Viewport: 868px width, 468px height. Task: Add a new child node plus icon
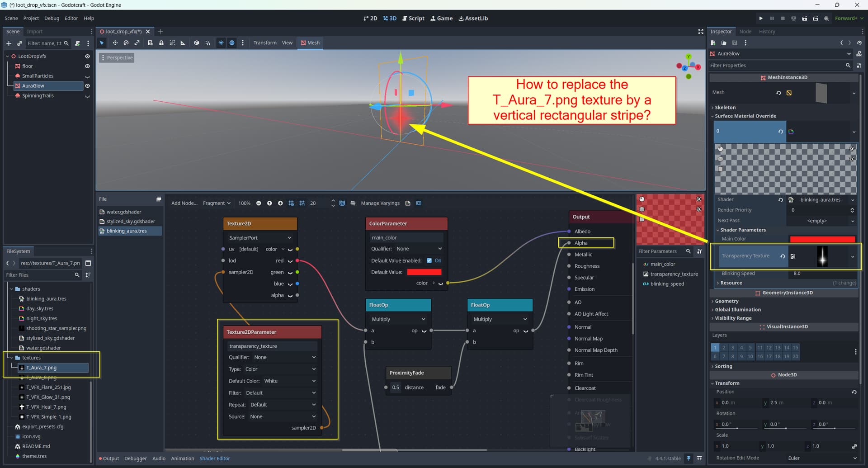click(9, 43)
